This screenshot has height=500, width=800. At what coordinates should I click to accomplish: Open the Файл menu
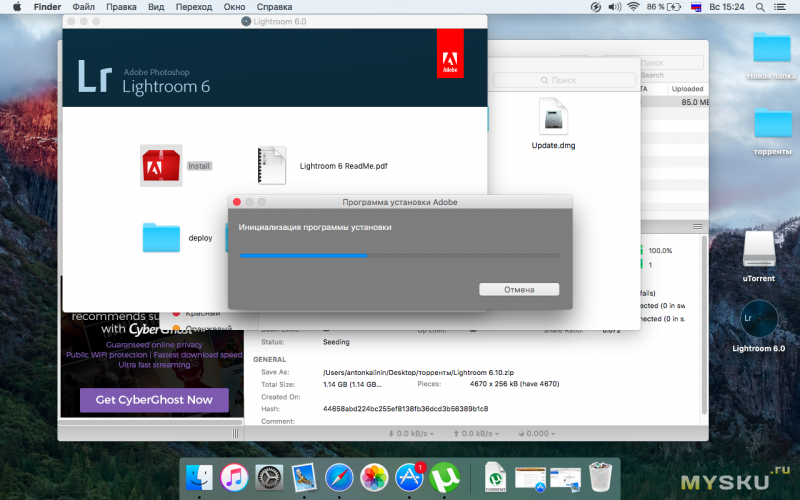point(83,7)
